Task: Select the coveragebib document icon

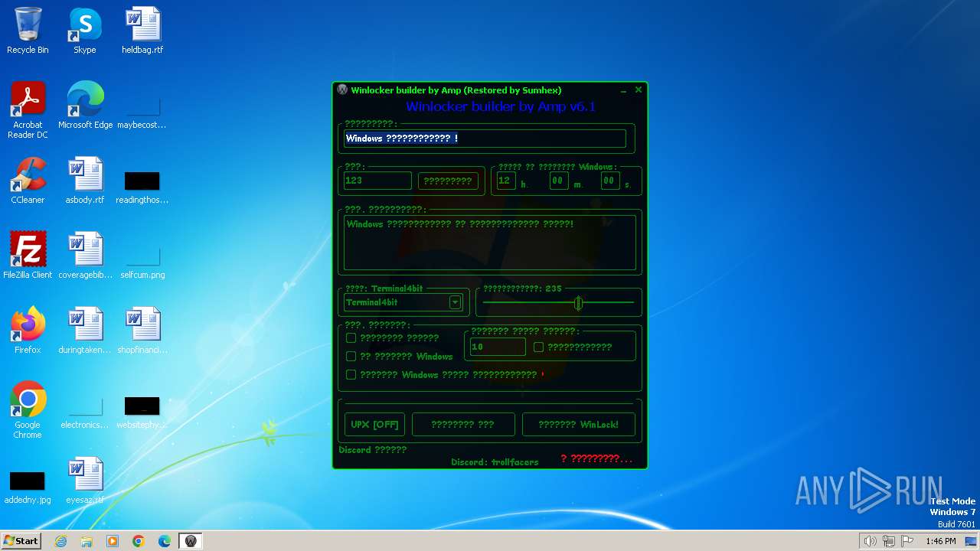Action: [x=85, y=256]
